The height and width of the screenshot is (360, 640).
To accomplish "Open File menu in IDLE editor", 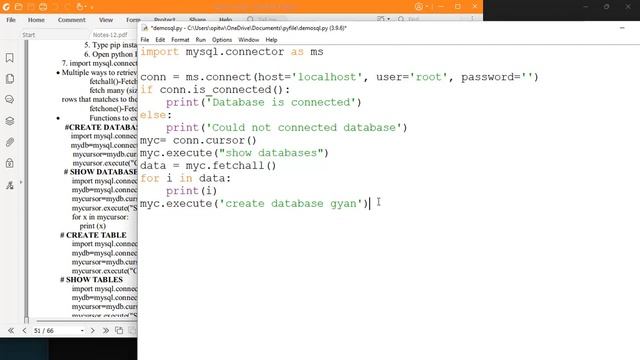I will point(144,40).
